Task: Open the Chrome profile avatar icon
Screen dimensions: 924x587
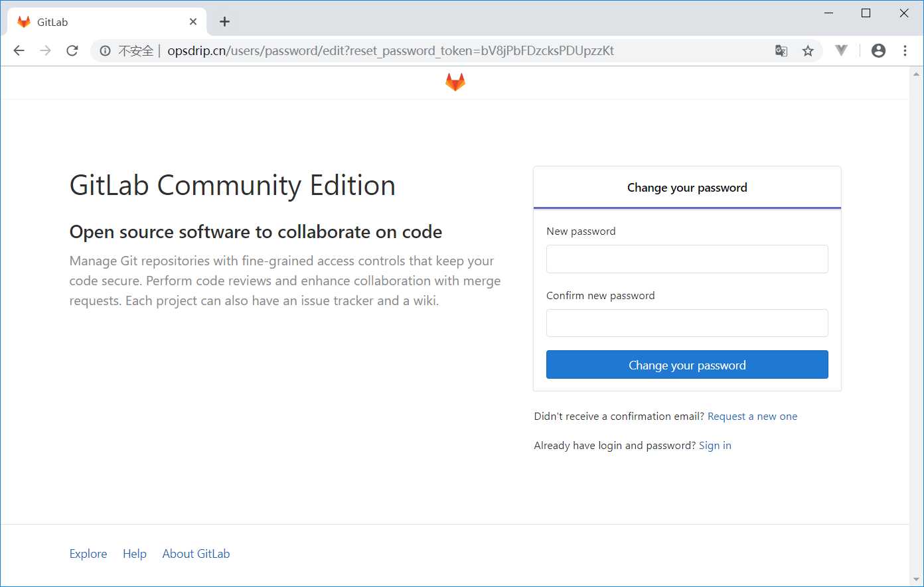Action: [x=878, y=50]
